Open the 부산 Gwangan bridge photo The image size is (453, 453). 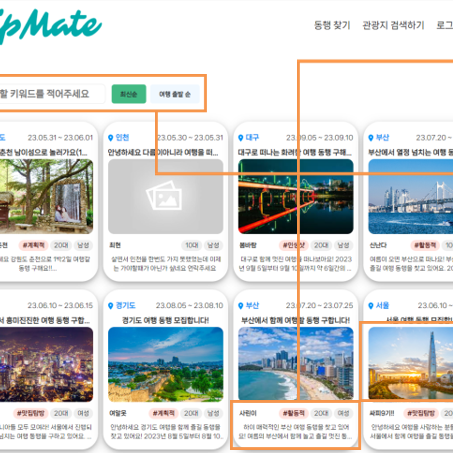(x=410, y=196)
